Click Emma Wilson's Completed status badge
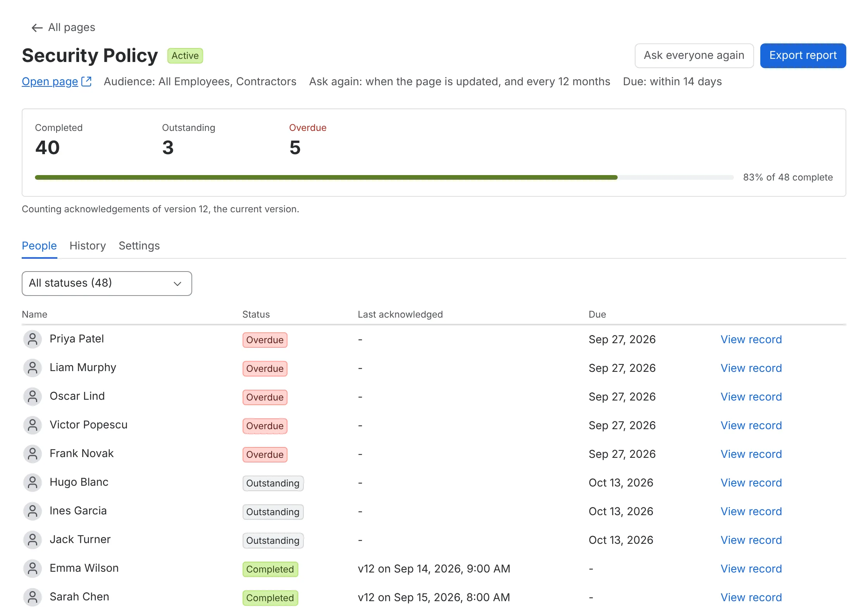Image resolution: width=868 pixels, height=612 pixels. 270,569
